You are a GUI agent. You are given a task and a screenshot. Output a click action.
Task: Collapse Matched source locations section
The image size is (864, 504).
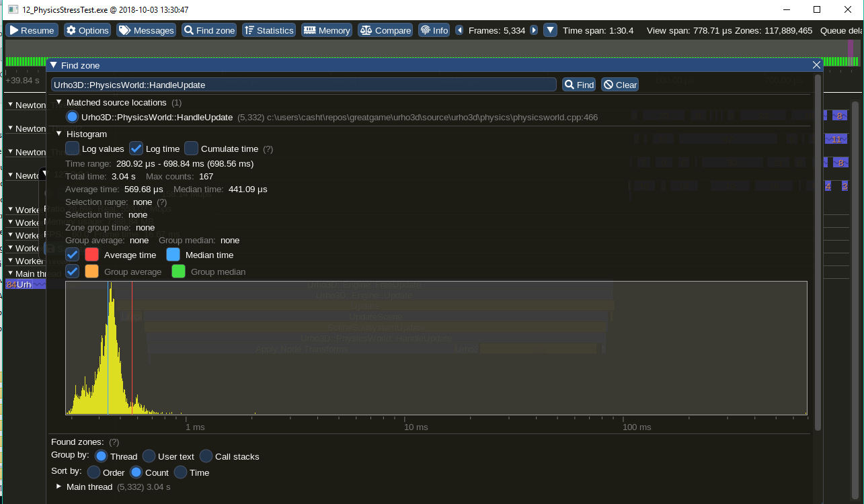coord(59,102)
